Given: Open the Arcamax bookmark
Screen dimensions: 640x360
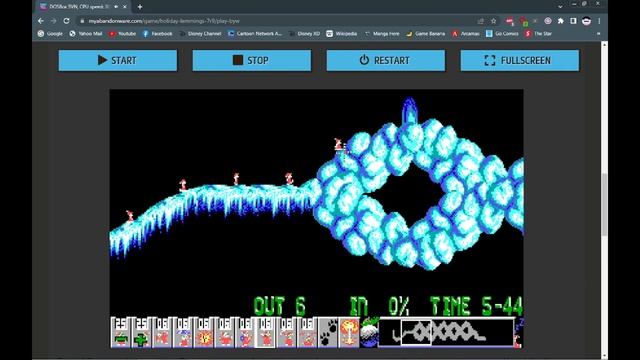Looking at the screenshot, I should [x=466, y=33].
